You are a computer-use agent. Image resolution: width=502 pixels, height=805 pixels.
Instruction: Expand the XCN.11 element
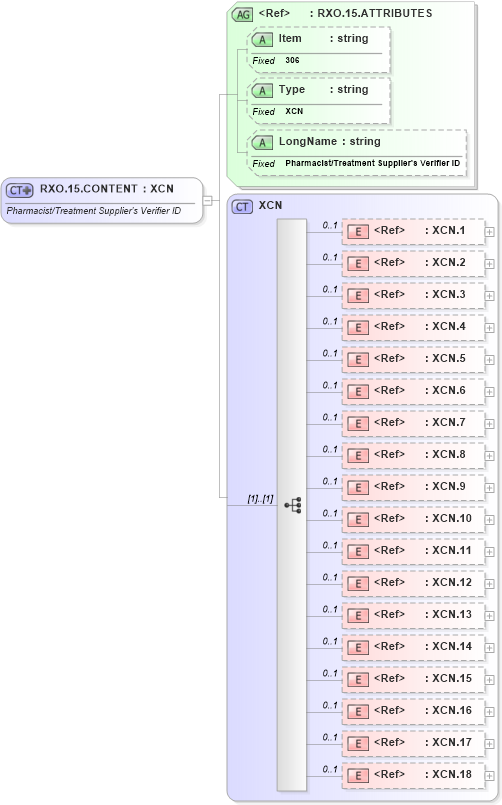click(489, 552)
